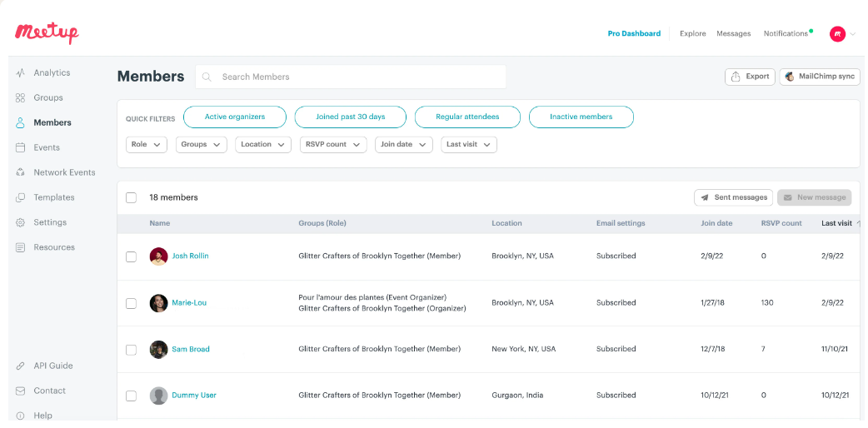Click the Resources icon in sidebar
The height and width of the screenshot is (428, 868).
click(x=20, y=248)
